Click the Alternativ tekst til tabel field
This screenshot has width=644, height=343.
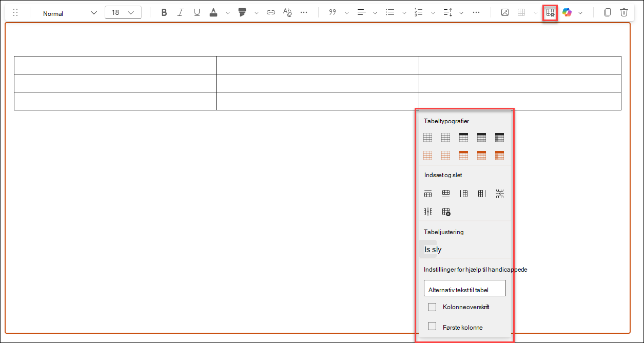[465, 288]
